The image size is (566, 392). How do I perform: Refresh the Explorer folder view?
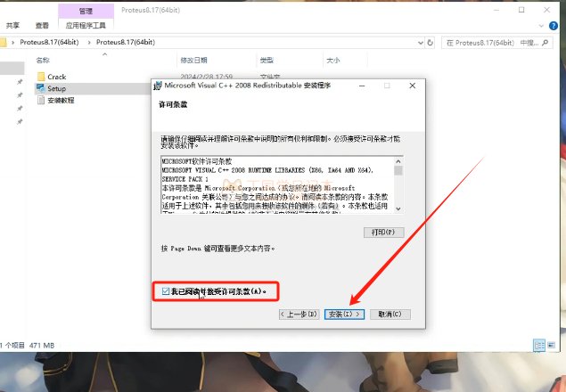tap(431, 43)
